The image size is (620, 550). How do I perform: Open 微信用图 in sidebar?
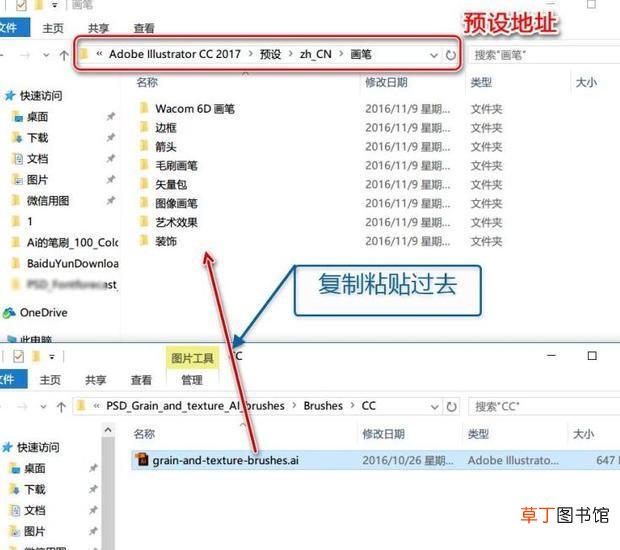click(x=47, y=201)
